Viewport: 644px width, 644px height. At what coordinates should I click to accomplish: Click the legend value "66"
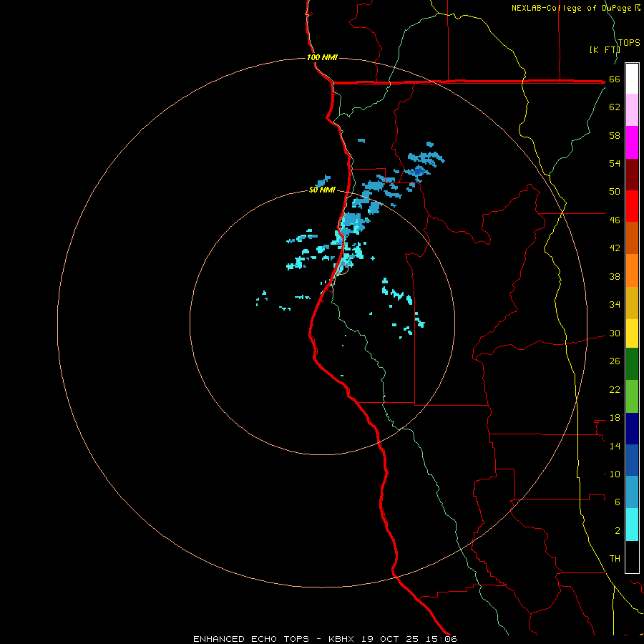(x=615, y=79)
